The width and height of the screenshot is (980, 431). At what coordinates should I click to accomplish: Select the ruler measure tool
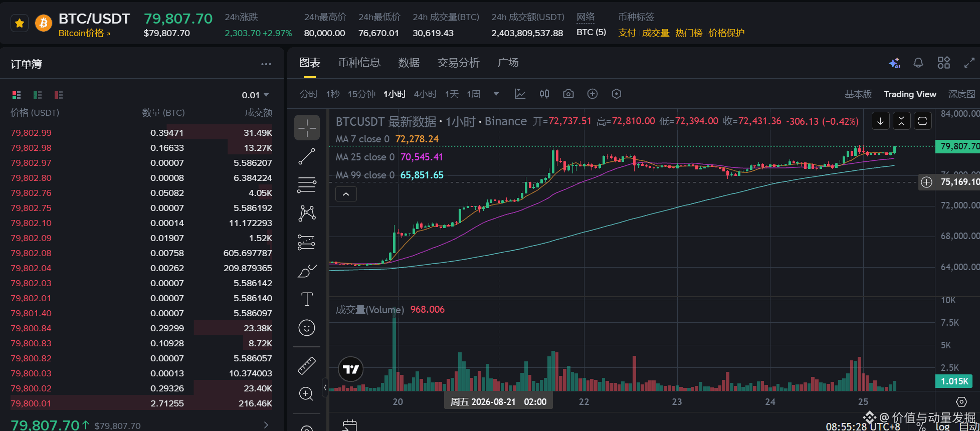[x=307, y=366]
